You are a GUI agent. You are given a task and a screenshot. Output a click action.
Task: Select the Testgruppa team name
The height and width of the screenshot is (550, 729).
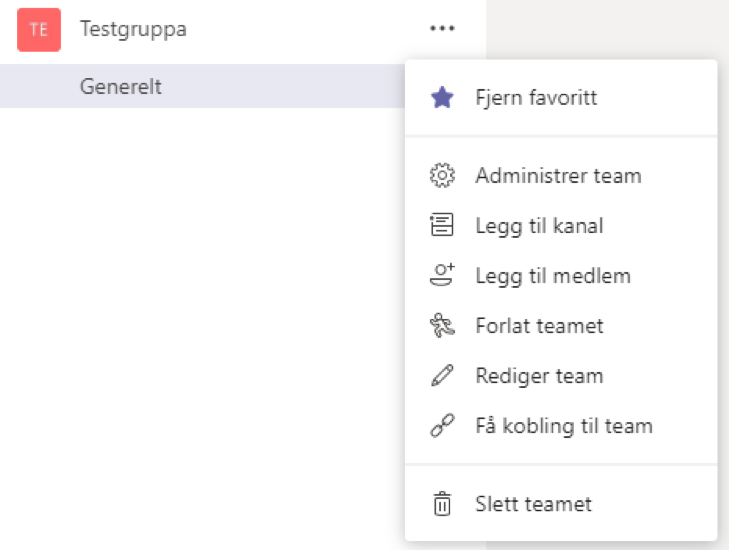[x=133, y=29]
